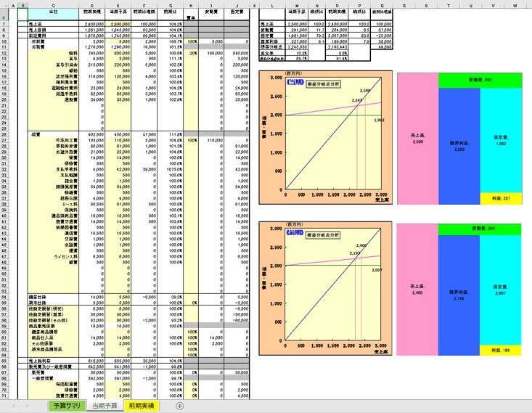Click the 1,270,500 cell in row 11

pos(92,47)
